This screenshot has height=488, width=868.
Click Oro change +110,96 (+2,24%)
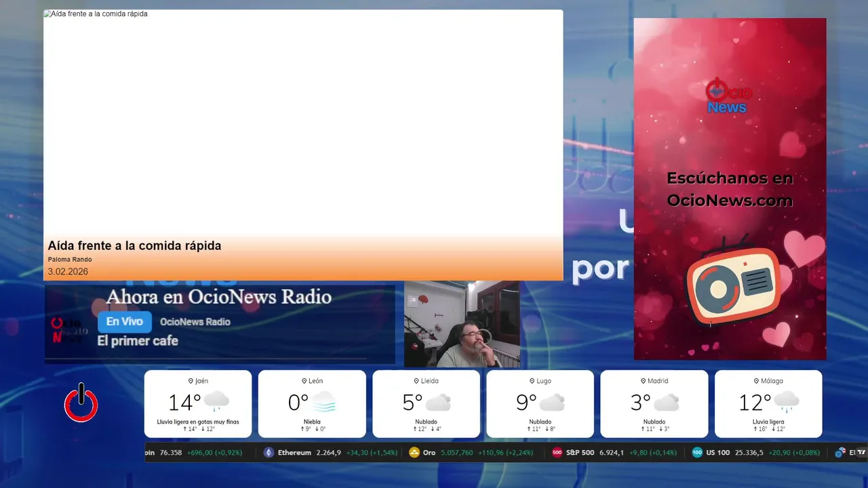(x=505, y=453)
